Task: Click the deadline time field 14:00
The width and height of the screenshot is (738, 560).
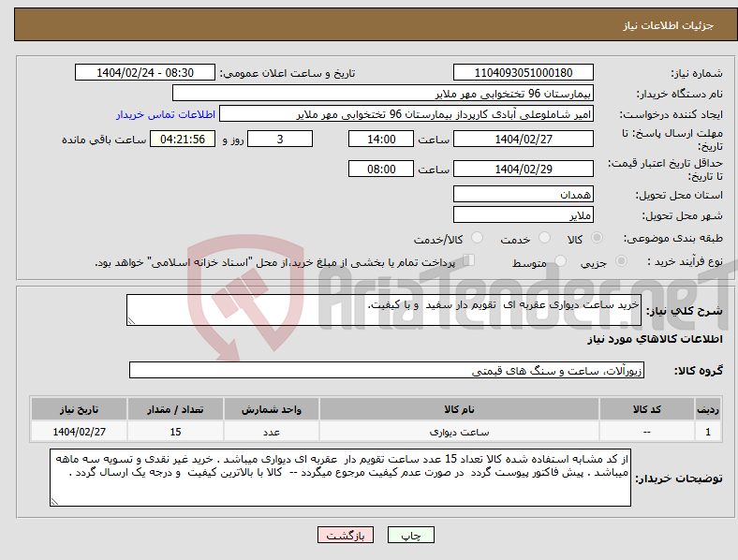Action: point(381,139)
